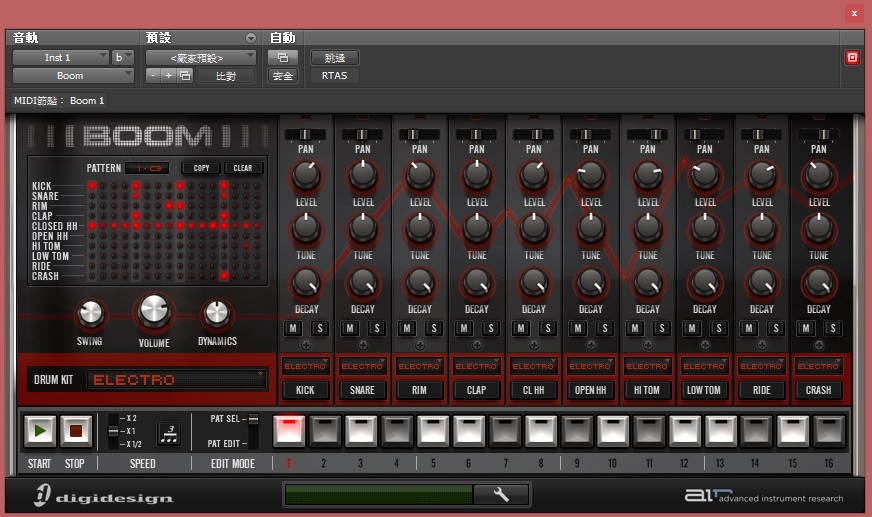Click the KICK channel LEVEL knob
872x517 pixels.
coord(306,176)
